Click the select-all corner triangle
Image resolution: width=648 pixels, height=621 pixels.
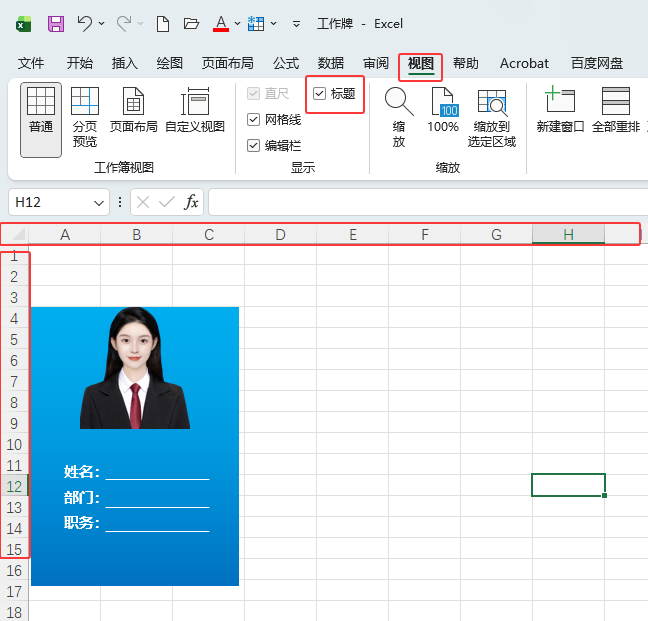pos(18,235)
